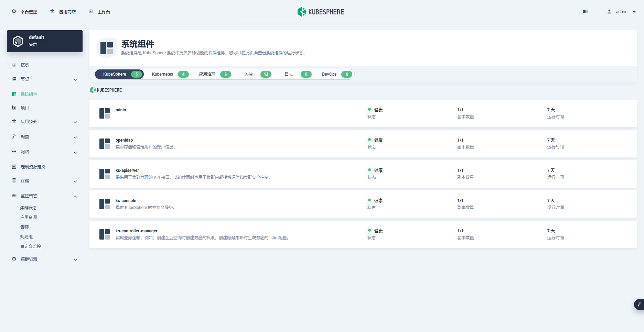Click the 系统组件 page header icon

click(107, 48)
